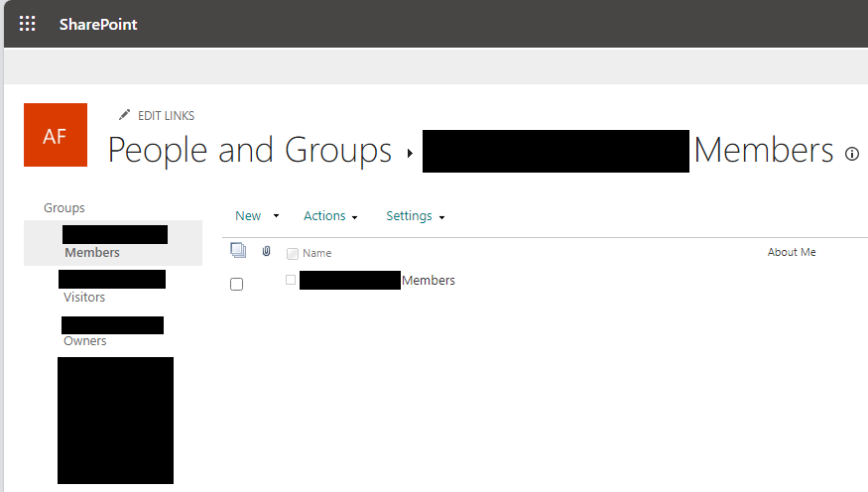
Task: Open the Actions menu
Action: pyautogui.click(x=324, y=216)
